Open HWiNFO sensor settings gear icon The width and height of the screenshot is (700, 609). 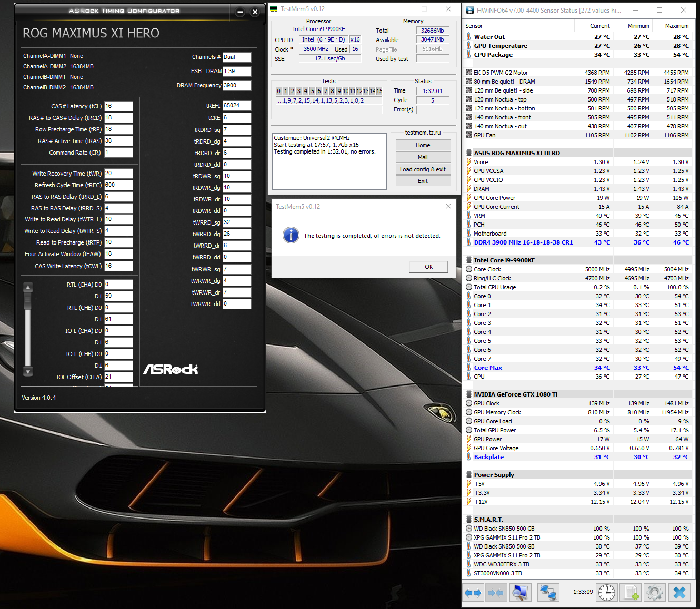tap(655, 593)
